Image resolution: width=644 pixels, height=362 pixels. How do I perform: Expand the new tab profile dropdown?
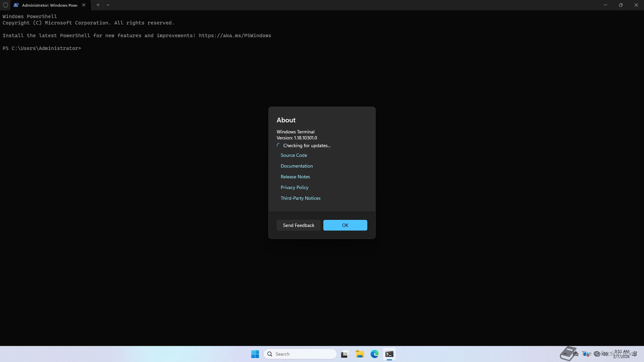tap(108, 5)
